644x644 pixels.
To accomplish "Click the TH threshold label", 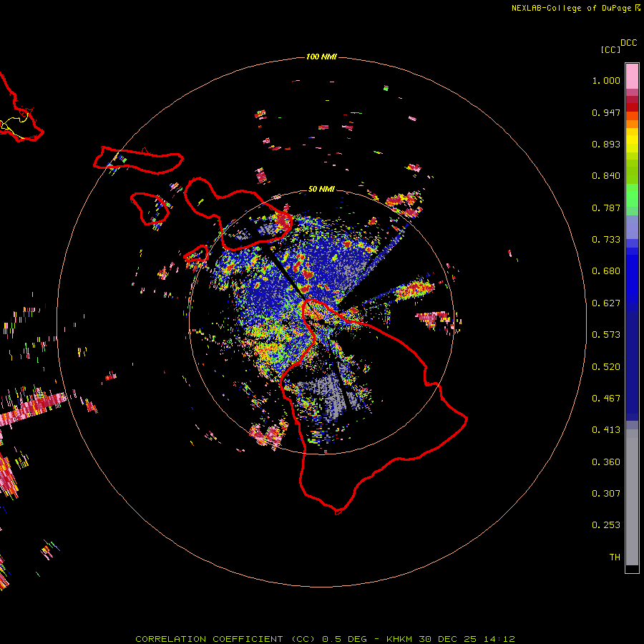I will [x=615, y=557].
